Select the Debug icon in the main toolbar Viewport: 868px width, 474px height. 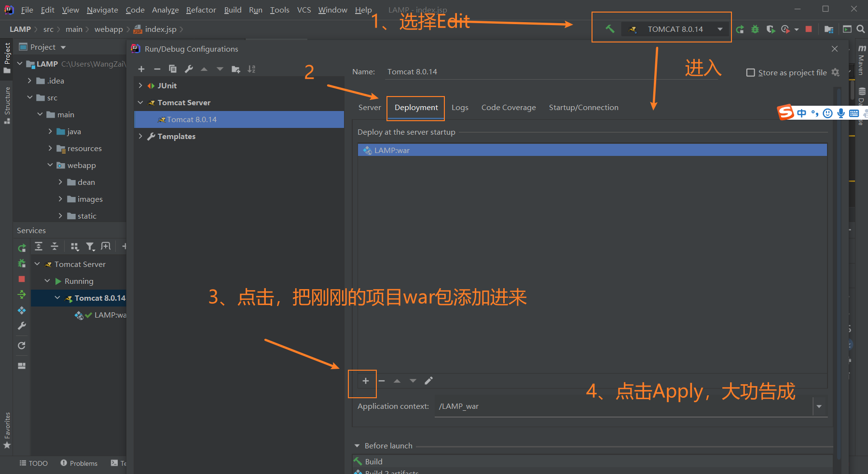(x=755, y=29)
